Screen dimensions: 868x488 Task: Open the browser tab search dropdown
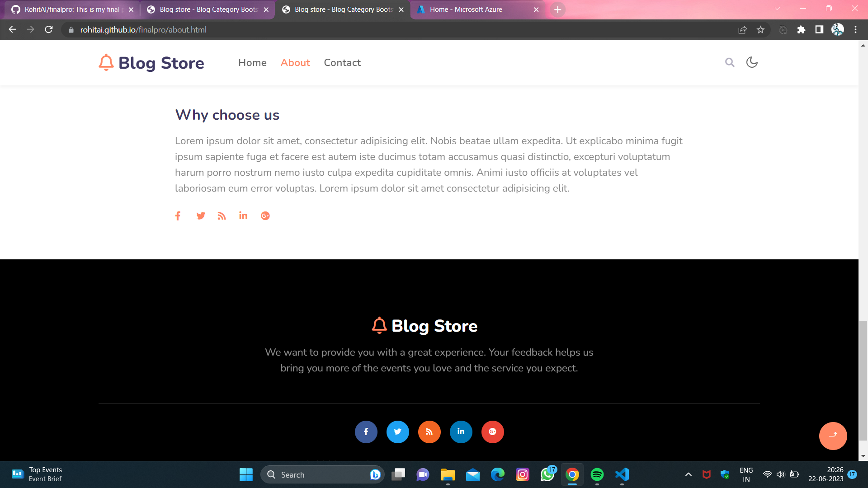tap(777, 9)
